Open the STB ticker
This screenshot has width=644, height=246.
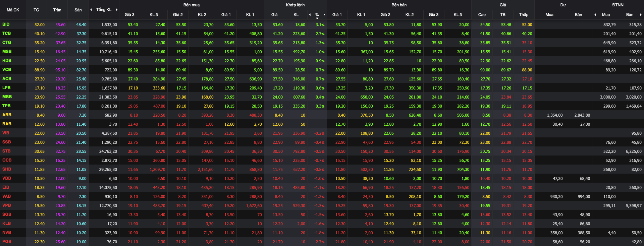pos(6,151)
